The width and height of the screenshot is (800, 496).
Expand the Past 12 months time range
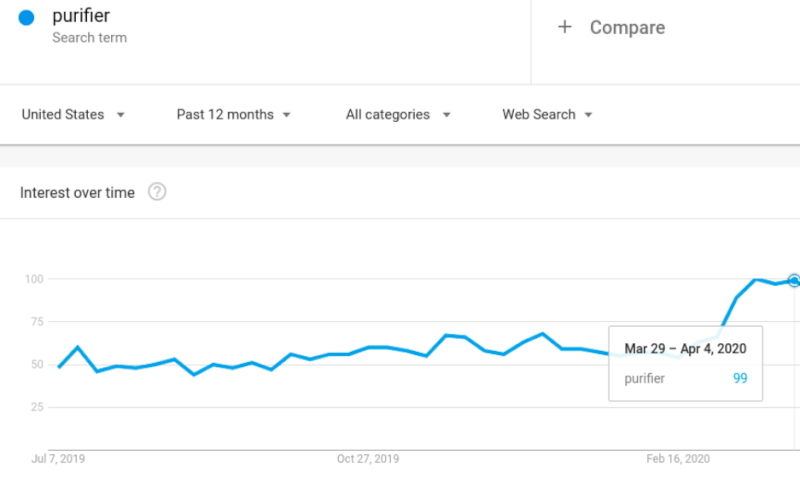coord(234,114)
